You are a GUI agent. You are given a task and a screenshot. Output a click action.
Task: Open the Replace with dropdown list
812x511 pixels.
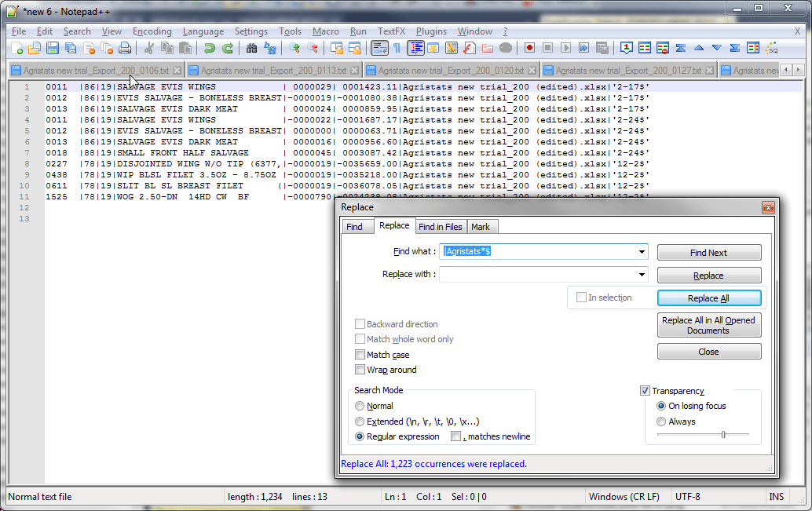tap(642, 275)
